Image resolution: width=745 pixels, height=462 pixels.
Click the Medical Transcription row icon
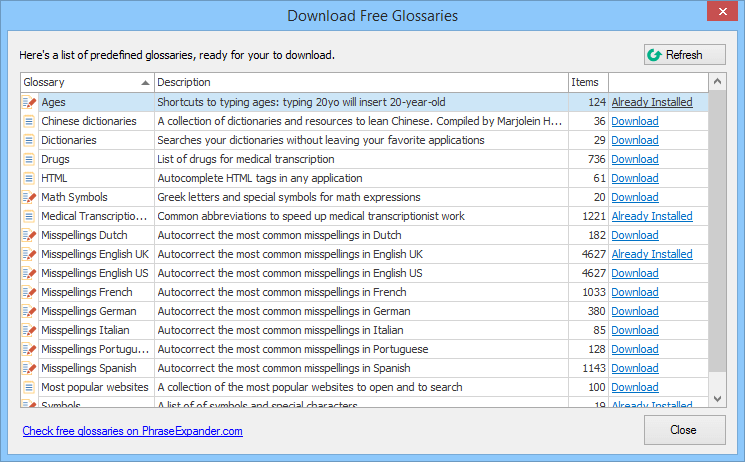[x=29, y=216]
